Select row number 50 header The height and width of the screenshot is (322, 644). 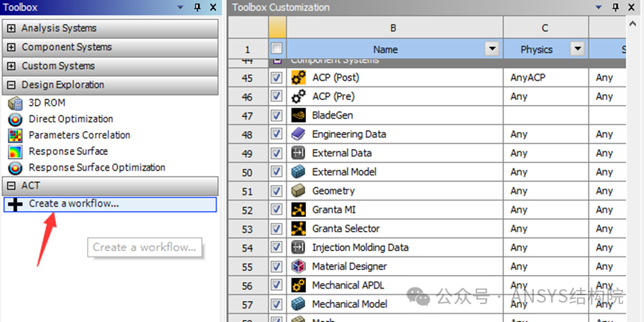tap(248, 172)
